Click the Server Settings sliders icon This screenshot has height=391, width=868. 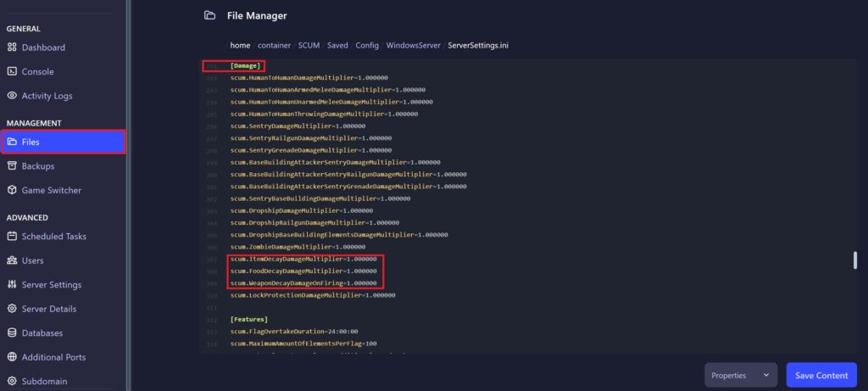12,285
